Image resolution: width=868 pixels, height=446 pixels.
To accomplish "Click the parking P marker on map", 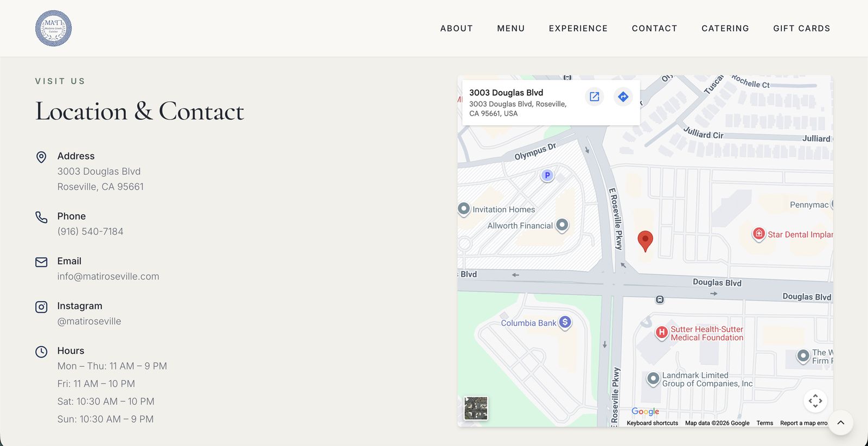I will [x=547, y=175].
